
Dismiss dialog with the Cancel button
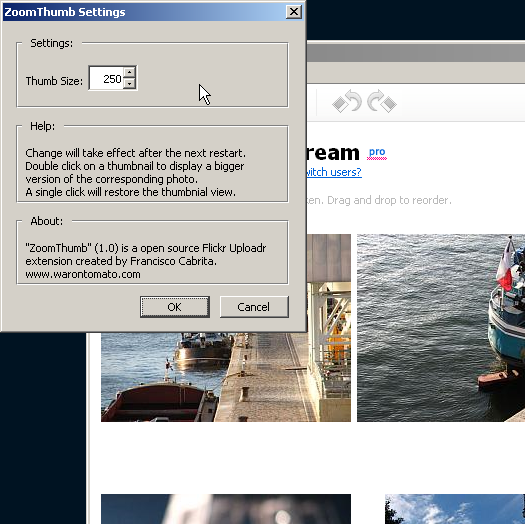tap(254, 307)
